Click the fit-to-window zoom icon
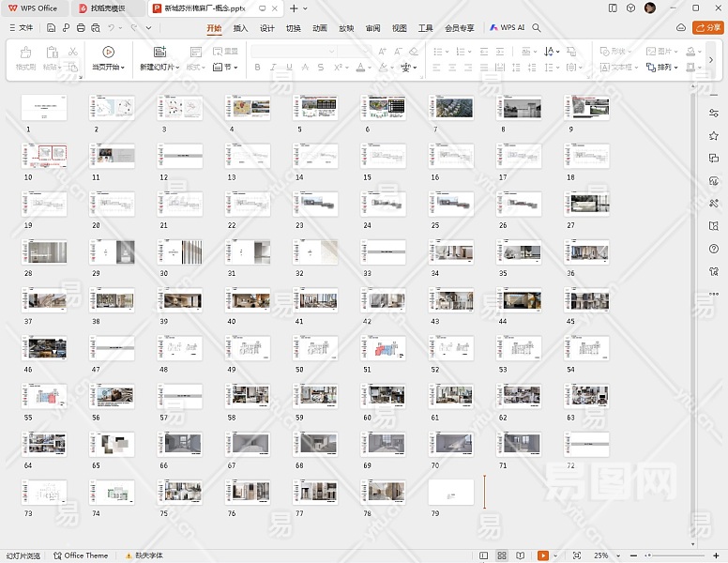This screenshot has width=728, height=563. click(577, 555)
